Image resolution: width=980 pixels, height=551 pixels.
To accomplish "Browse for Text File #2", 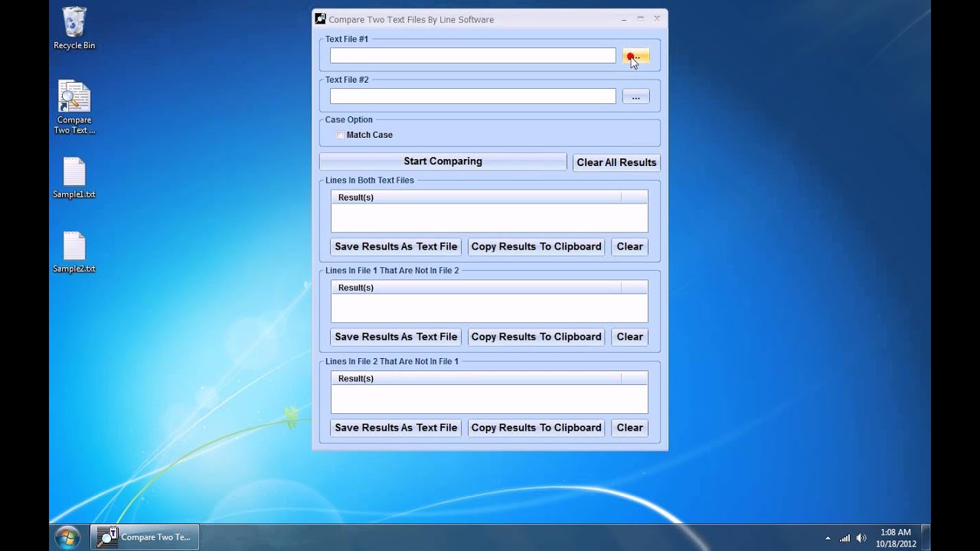I will click(635, 96).
